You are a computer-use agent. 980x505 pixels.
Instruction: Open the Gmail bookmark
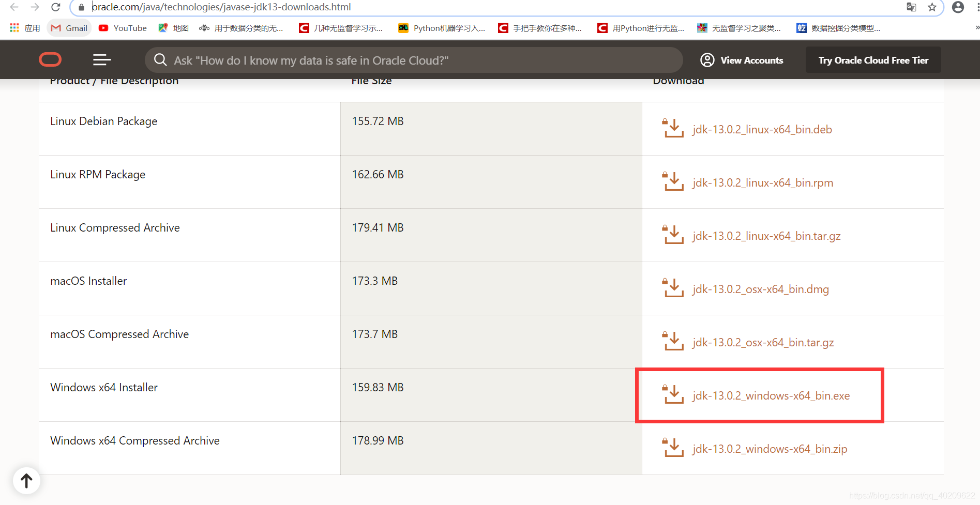69,28
